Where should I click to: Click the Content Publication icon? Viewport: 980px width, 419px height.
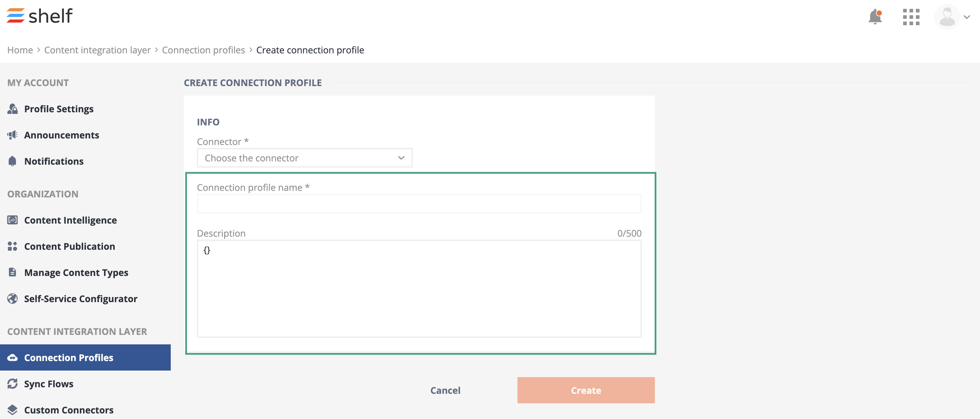[x=12, y=246]
